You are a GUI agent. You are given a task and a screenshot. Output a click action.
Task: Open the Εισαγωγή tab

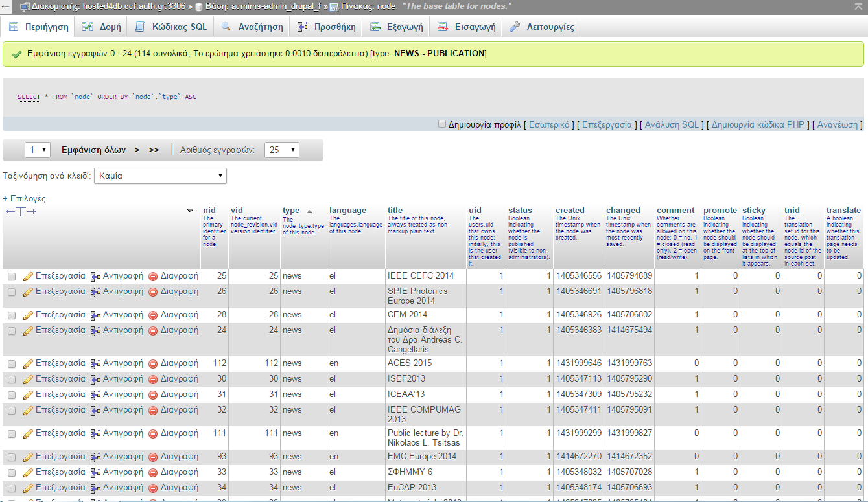point(466,27)
